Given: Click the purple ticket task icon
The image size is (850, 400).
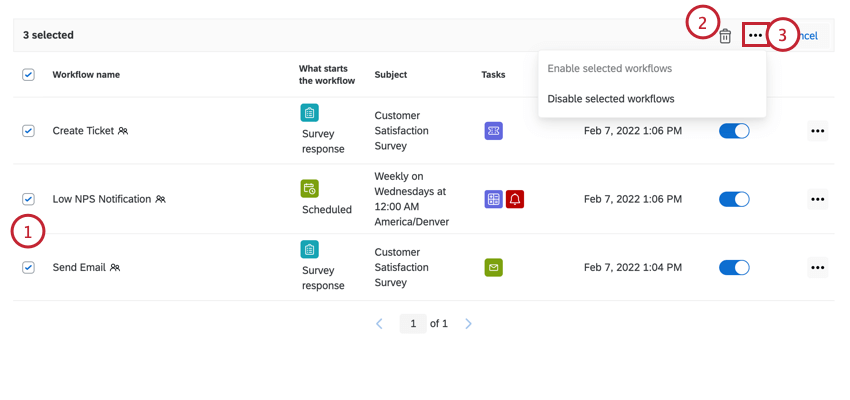Looking at the screenshot, I should (493, 130).
